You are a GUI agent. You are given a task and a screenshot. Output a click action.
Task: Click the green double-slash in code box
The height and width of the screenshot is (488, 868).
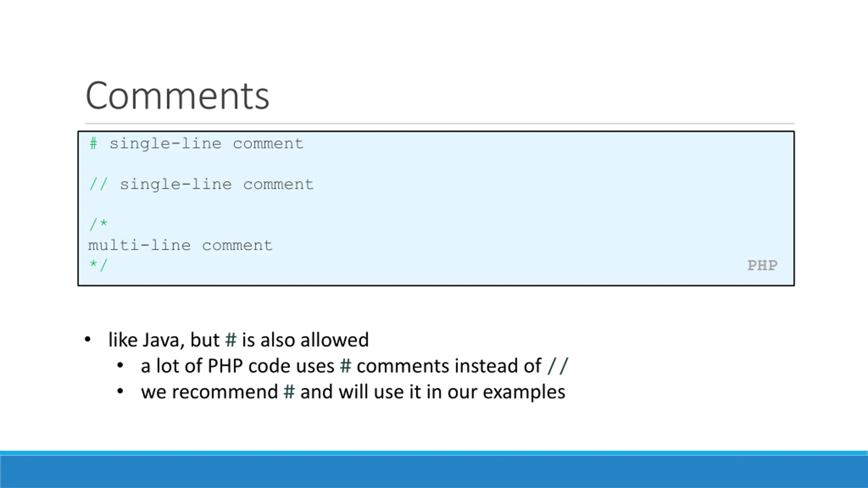(x=98, y=184)
